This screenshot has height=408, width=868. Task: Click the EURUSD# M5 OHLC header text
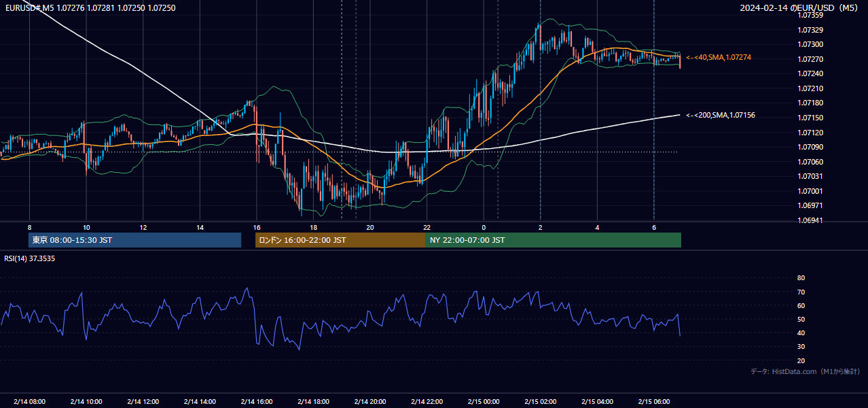[x=89, y=7]
